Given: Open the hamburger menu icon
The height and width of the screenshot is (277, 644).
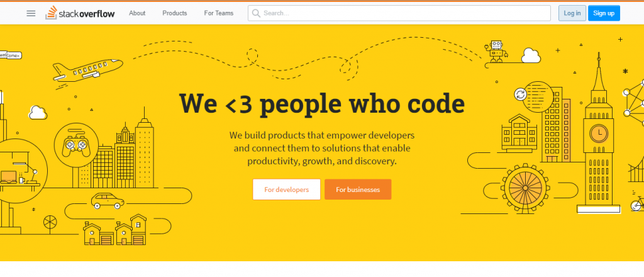Looking at the screenshot, I should pos(31,13).
